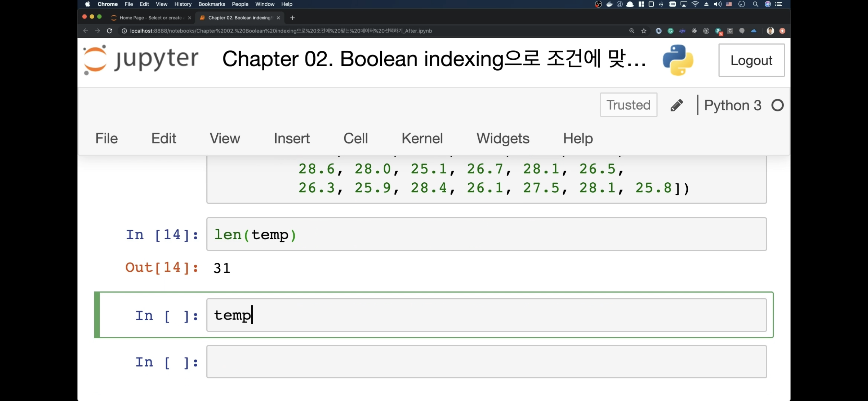
Task: Switch to the Home Page tab
Action: pyautogui.click(x=150, y=18)
